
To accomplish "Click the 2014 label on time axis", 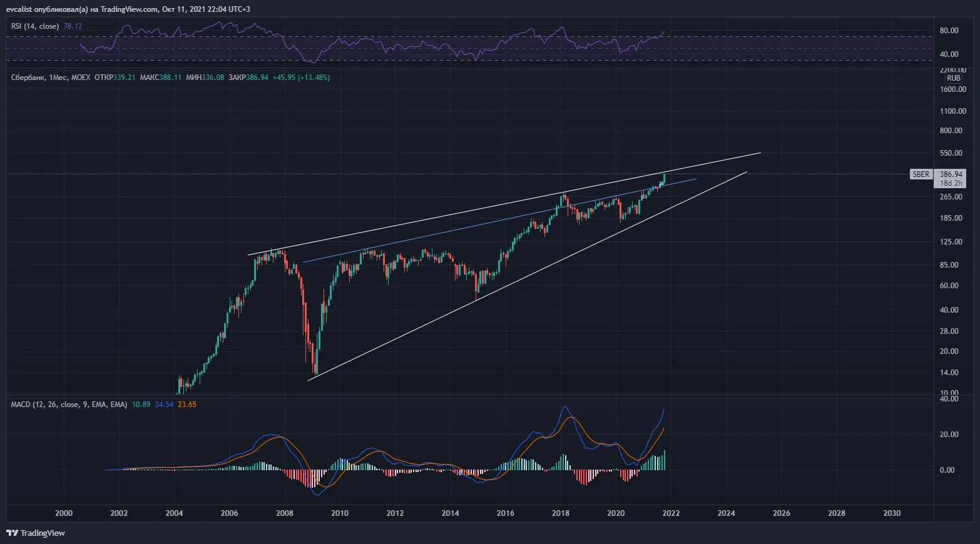I will pos(450,513).
